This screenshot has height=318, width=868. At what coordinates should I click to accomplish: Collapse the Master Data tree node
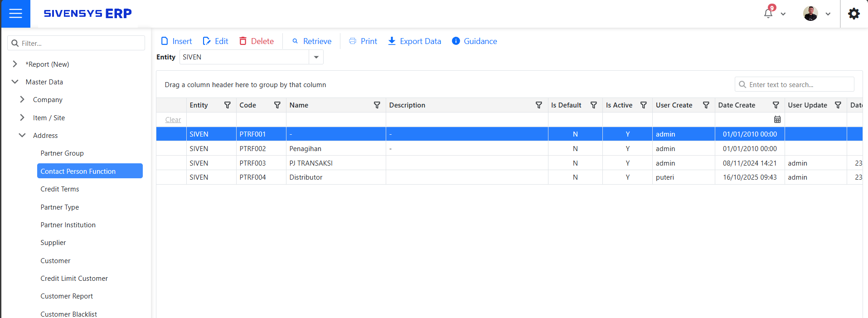pyautogui.click(x=15, y=82)
